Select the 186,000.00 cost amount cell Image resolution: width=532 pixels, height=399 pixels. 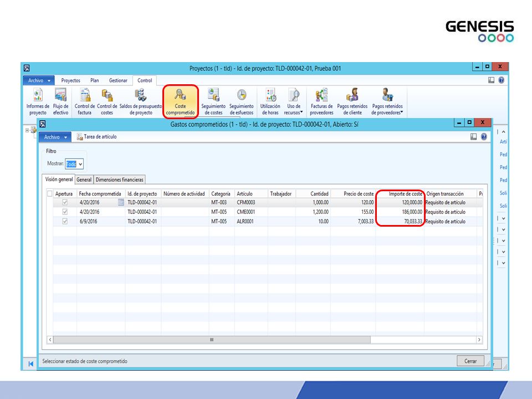click(x=400, y=212)
